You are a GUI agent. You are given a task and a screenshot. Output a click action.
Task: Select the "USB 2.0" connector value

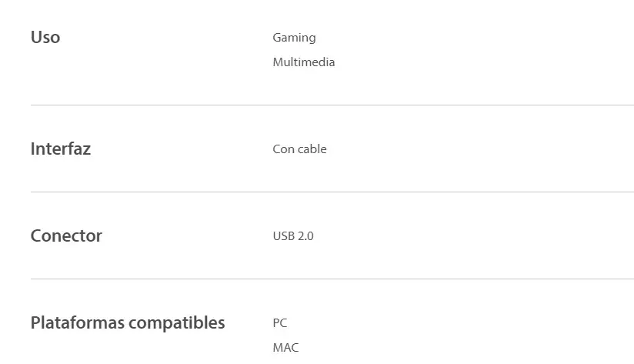(293, 236)
